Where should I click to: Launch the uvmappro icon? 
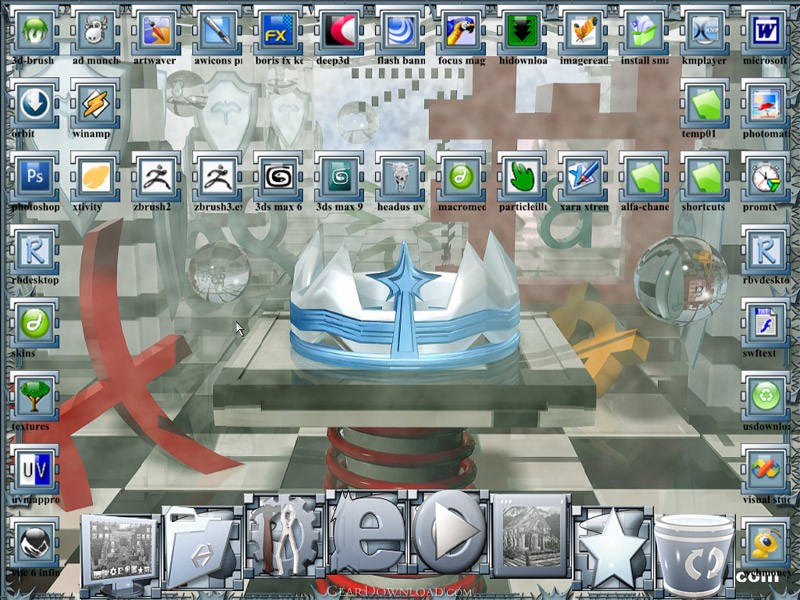[x=35, y=470]
